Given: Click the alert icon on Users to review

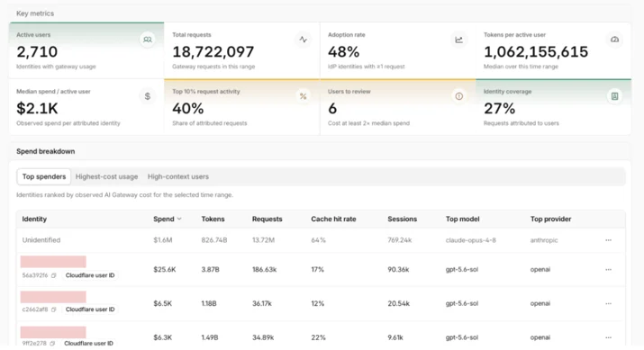Looking at the screenshot, I should coord(458,96).
